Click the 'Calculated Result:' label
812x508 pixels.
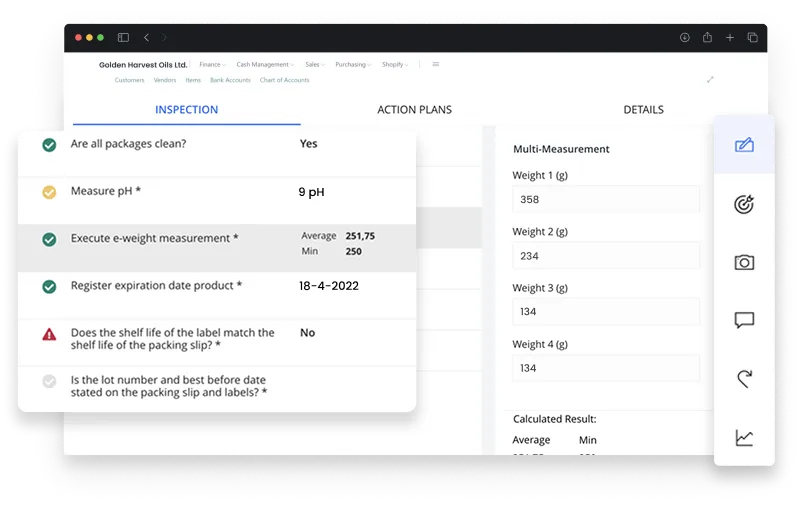[x=555, y=419]
